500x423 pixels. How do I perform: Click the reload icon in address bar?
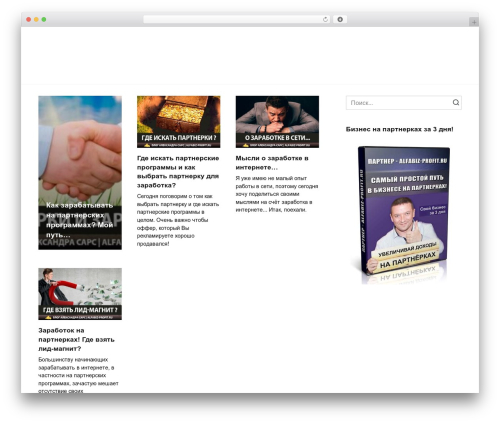coord(325,20)
